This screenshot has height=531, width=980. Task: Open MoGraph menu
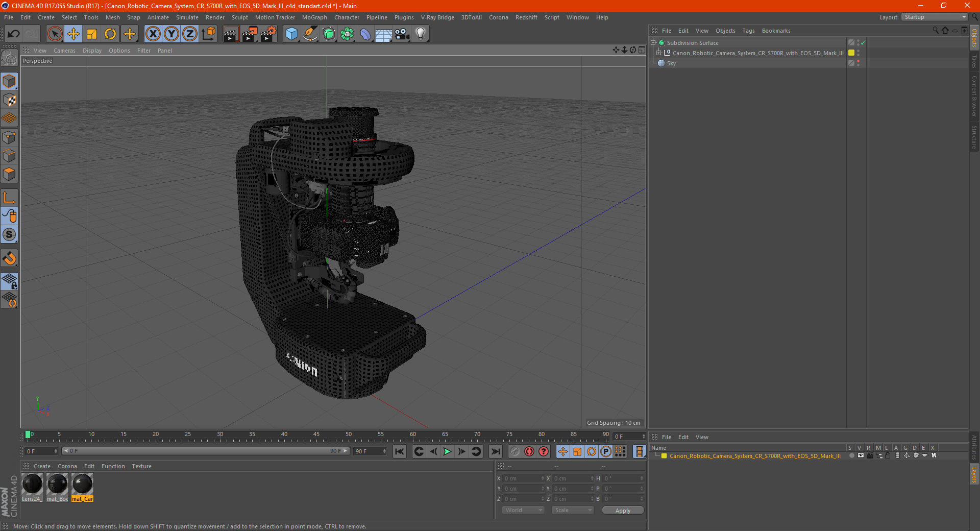click(314, 17)
